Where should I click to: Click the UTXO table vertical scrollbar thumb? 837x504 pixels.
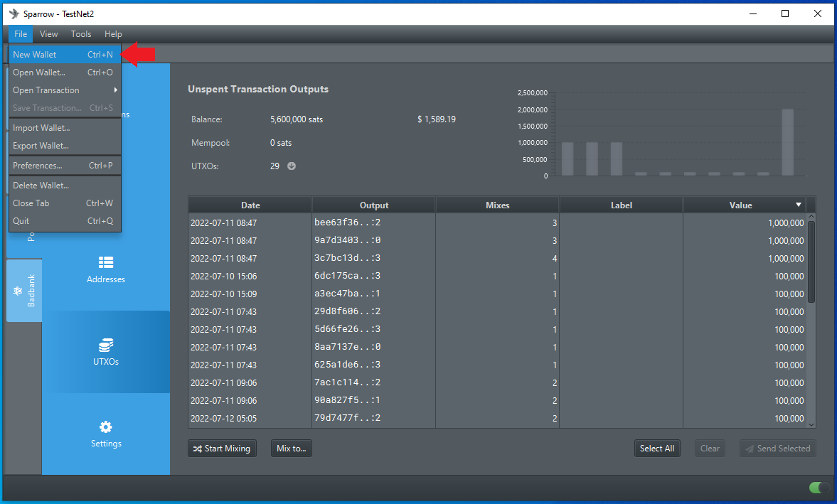coord(811,262)
